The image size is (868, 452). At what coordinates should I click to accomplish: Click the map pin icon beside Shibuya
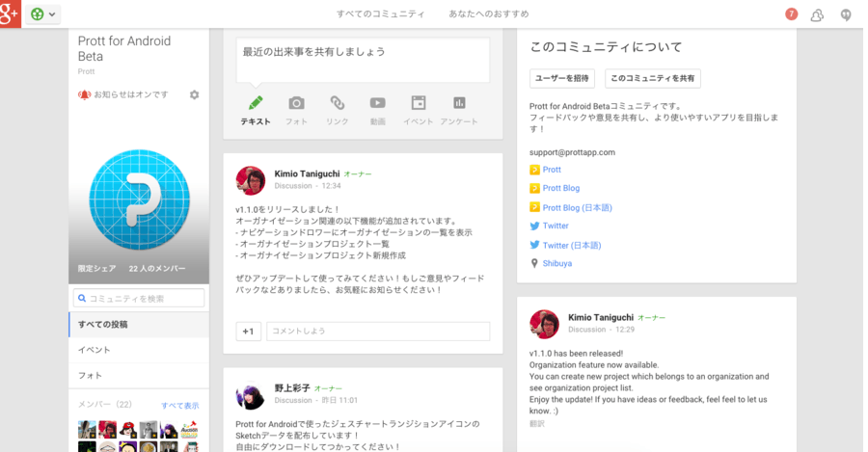tap(534, 263)
